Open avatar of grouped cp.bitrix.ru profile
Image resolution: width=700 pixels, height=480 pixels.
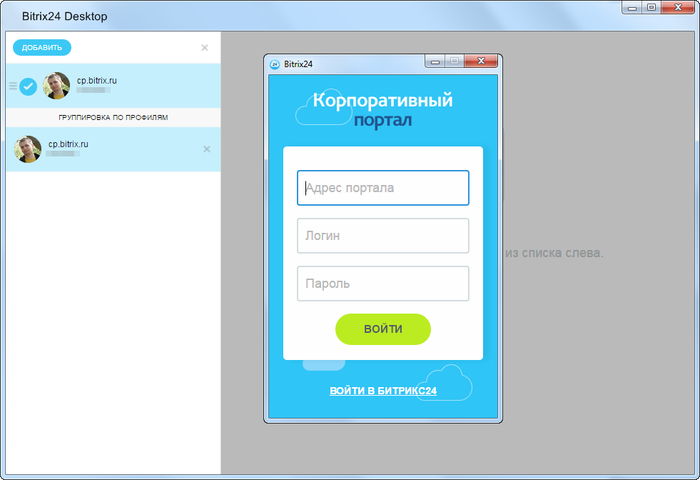click(x=28, y=149)
